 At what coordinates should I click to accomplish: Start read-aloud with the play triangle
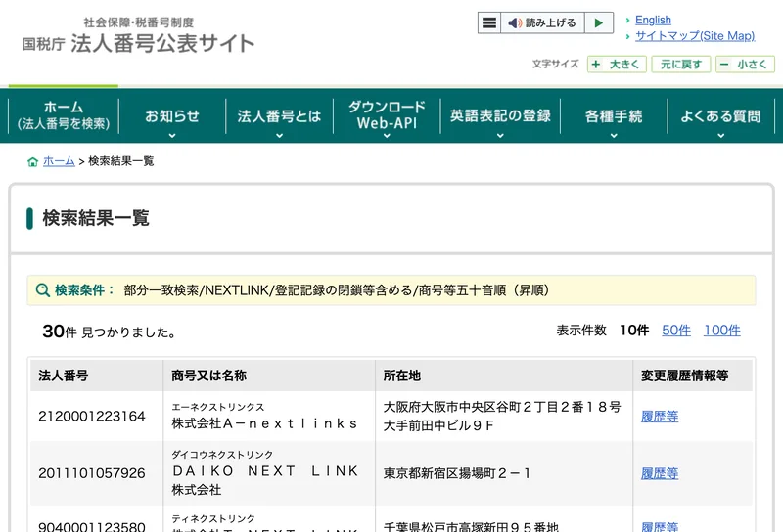pos(599,22)
